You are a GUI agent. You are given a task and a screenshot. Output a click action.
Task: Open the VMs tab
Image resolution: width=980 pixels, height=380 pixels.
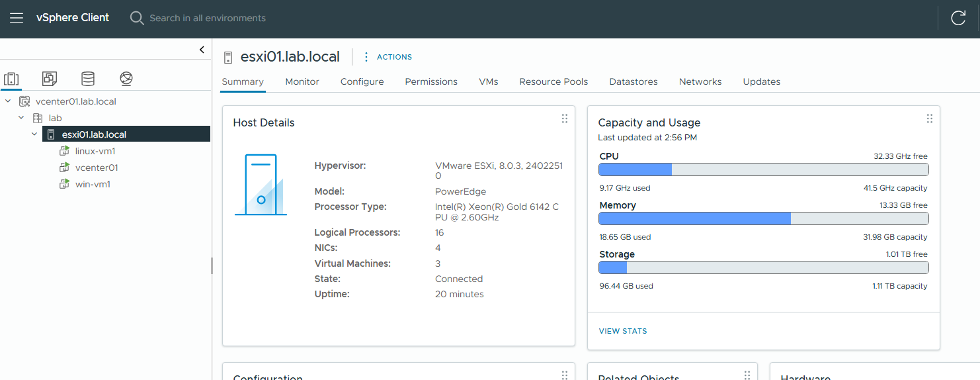pos(489,81)
